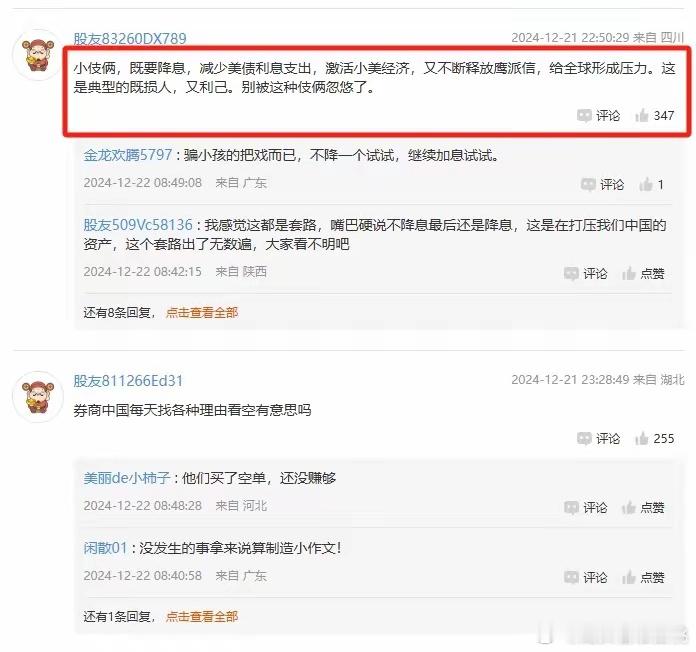Click the avatar of 股友811266Ed31
The height and width of the screenshot is (652, 696).
tap(38, 397)
